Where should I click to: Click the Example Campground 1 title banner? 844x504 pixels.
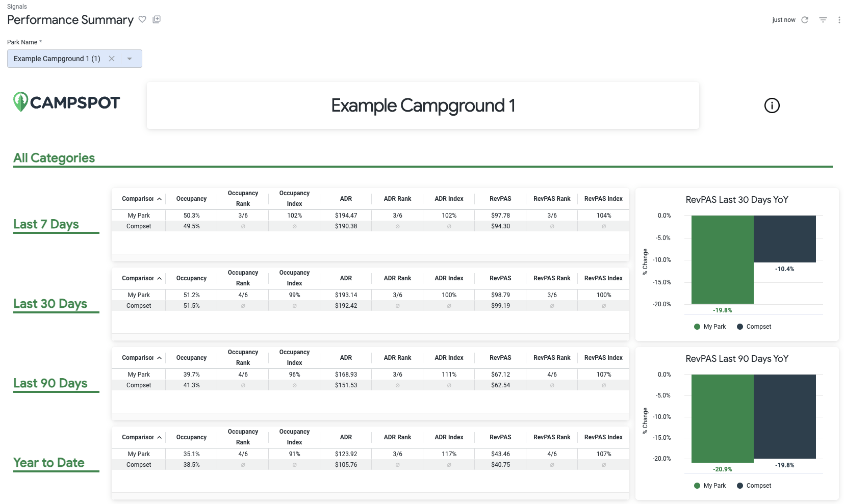click(423, 105)
